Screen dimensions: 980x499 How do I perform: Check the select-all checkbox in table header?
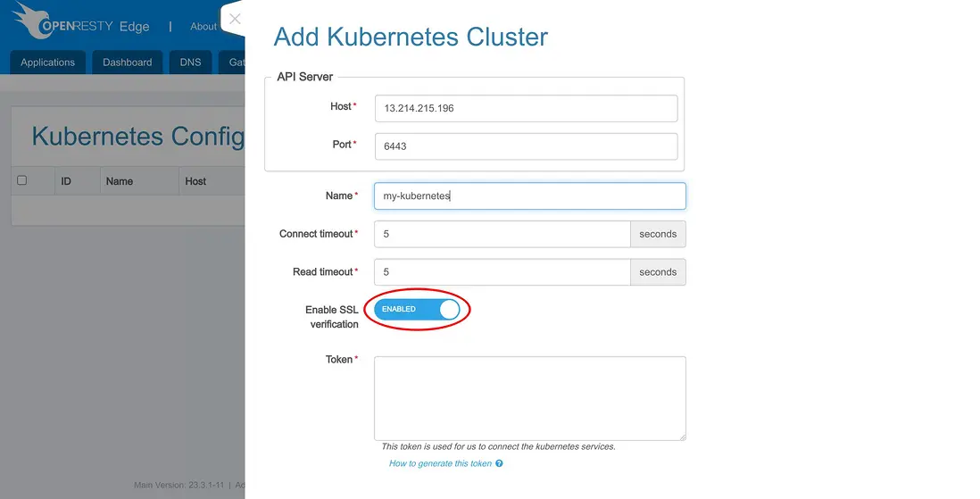(x=22, y=180)
